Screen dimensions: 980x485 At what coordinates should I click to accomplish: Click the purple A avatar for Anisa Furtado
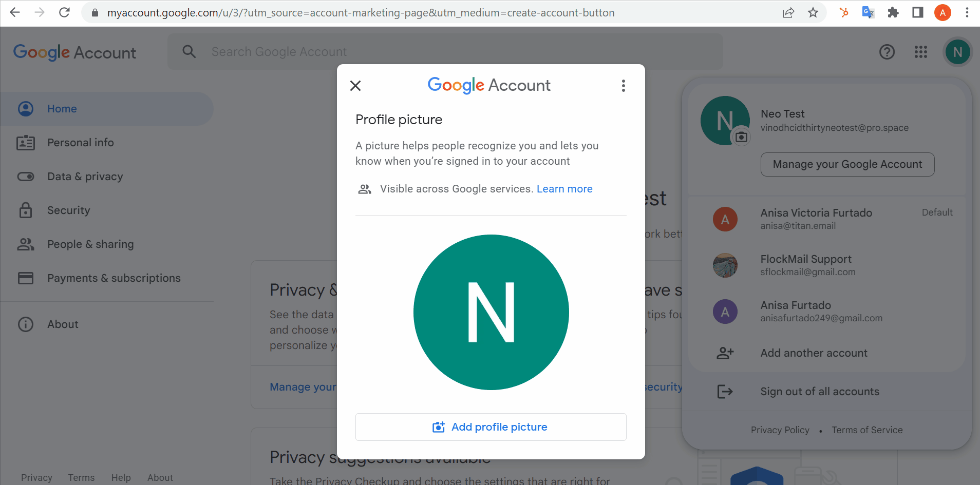(x=725, y=312)
